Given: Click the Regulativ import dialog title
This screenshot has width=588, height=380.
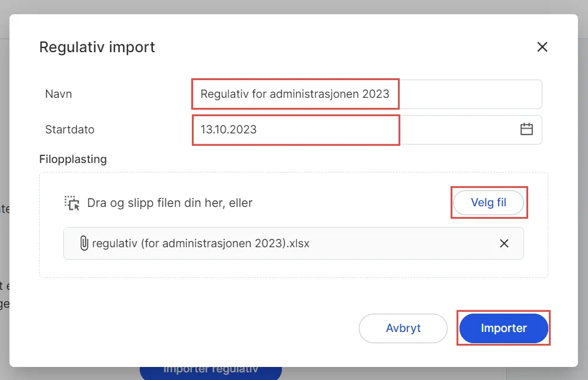Looking at the screenshot, I should coord(97,47).
